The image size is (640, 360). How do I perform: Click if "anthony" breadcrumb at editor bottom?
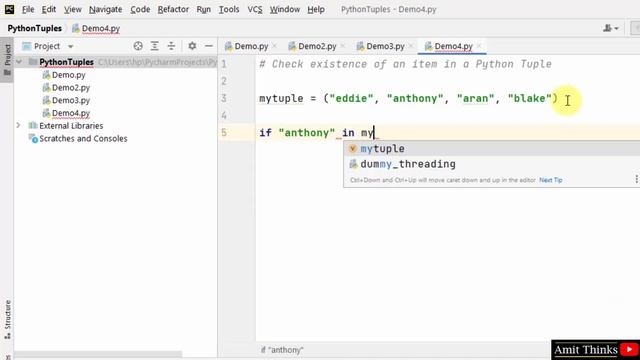pyautogui.click(x=282, y=350)
